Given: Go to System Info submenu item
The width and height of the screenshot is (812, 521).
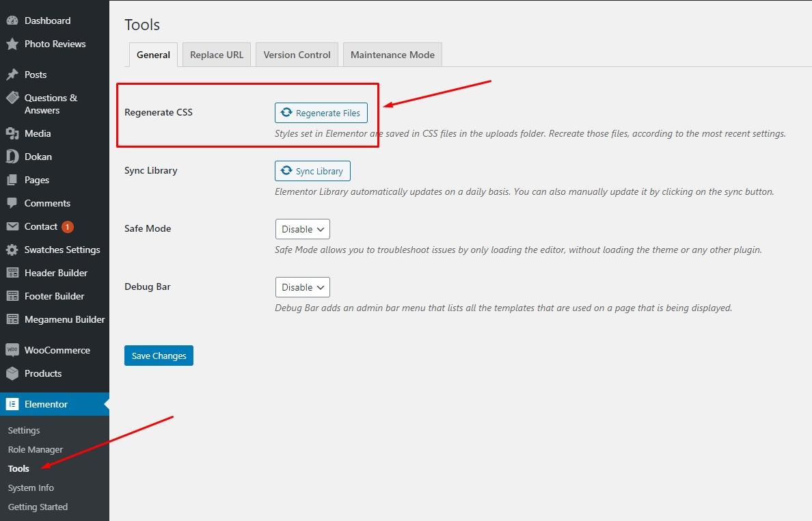Looking at the screenshot, I should point(31,487).
